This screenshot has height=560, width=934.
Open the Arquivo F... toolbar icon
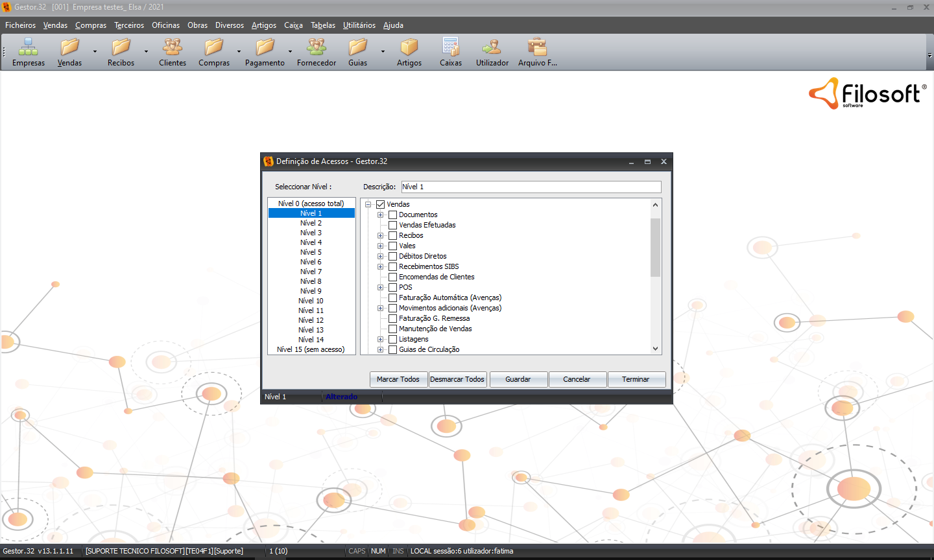point(537,47)
